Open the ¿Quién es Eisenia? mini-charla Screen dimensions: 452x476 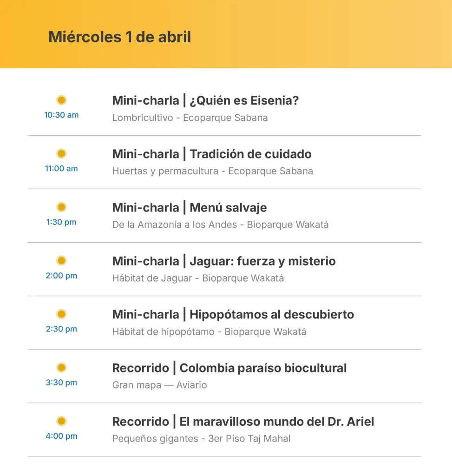pos(205,100)
